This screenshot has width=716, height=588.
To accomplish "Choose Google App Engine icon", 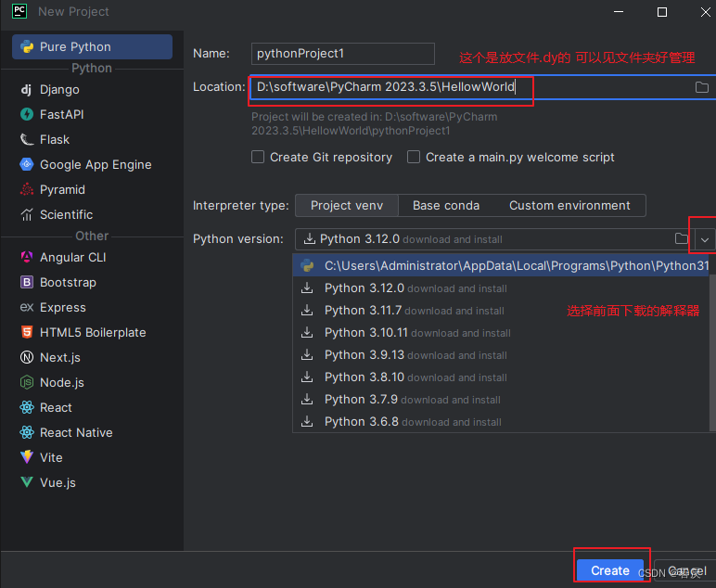I will (27, 164).
